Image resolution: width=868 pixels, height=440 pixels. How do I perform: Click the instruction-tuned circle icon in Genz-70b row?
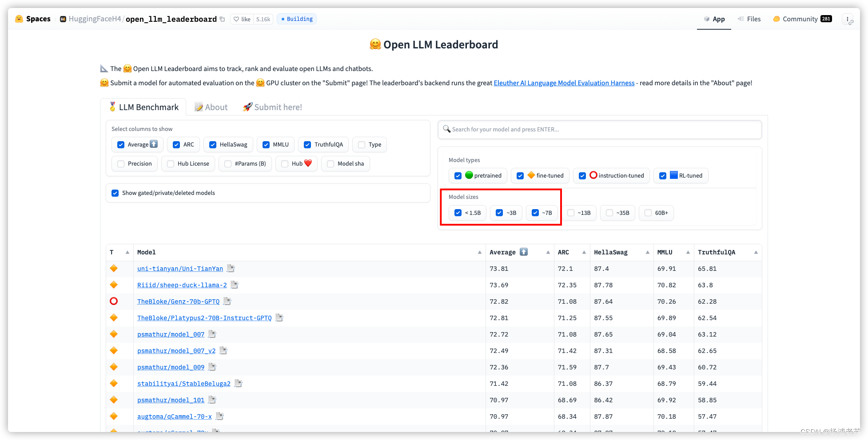pos(114,301)
